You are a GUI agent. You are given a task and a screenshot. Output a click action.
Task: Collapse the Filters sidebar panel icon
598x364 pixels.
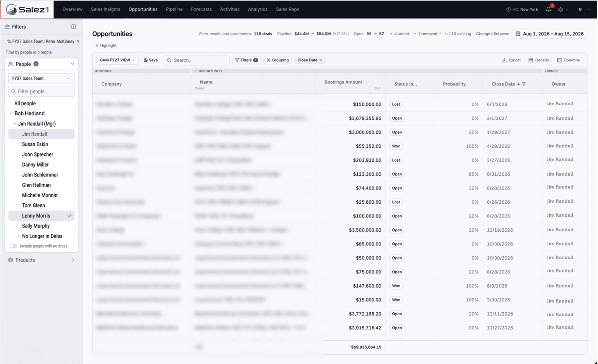[x=74, y=27]
